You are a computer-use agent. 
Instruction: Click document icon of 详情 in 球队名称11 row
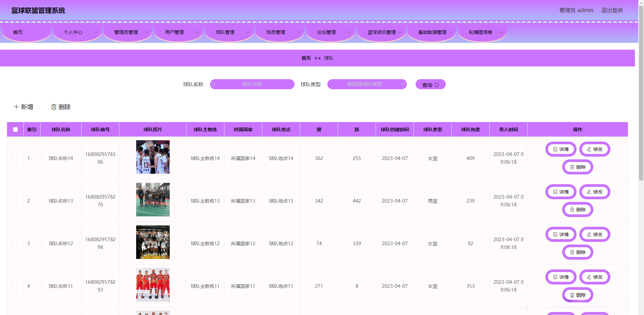point(555,277)
